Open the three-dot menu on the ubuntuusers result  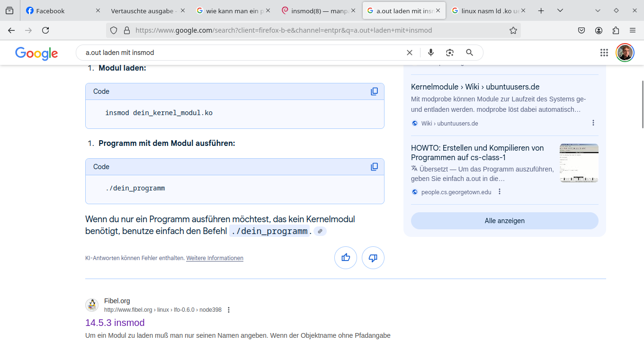point(593,122)
